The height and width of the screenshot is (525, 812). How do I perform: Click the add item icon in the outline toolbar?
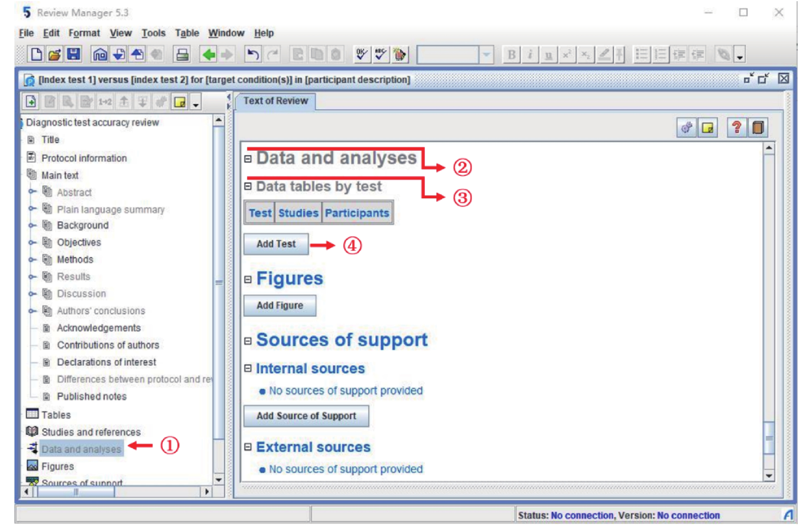[x=31, y=102]
